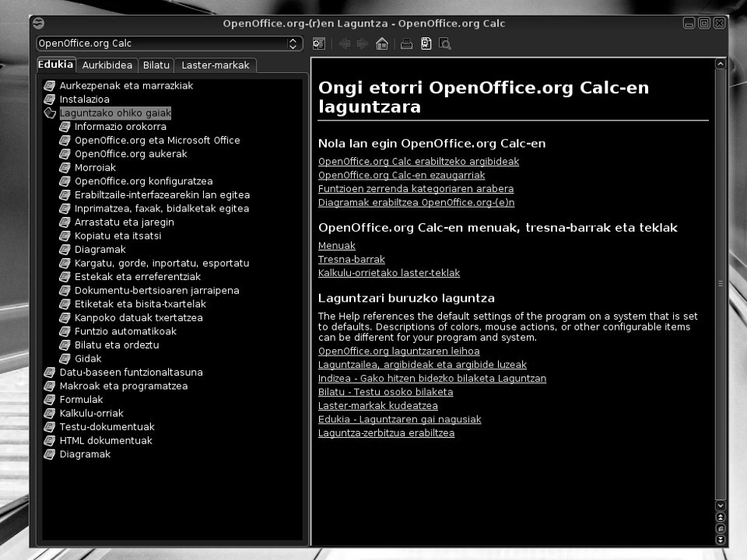Expand the Formulak book

pyautogui.click(x=50, y=400)
